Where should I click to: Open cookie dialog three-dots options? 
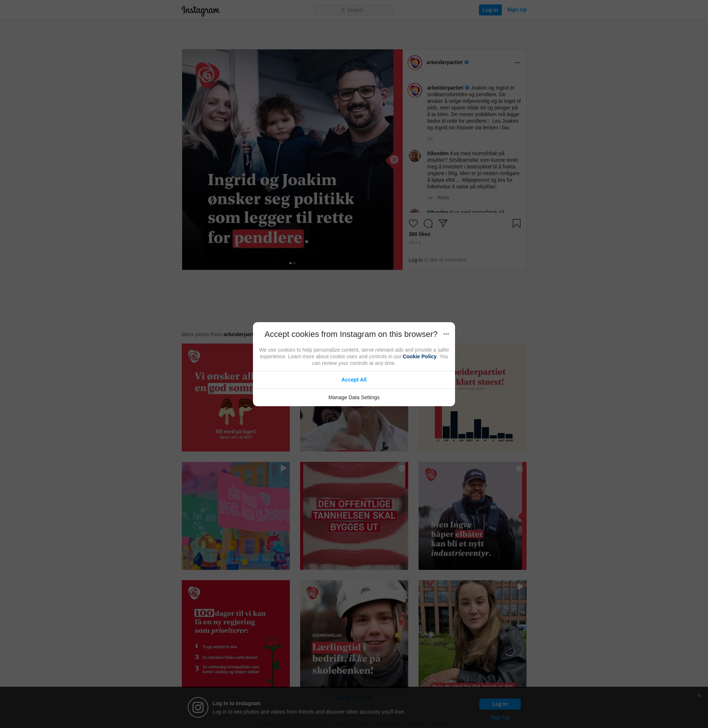tap(446, 334)
